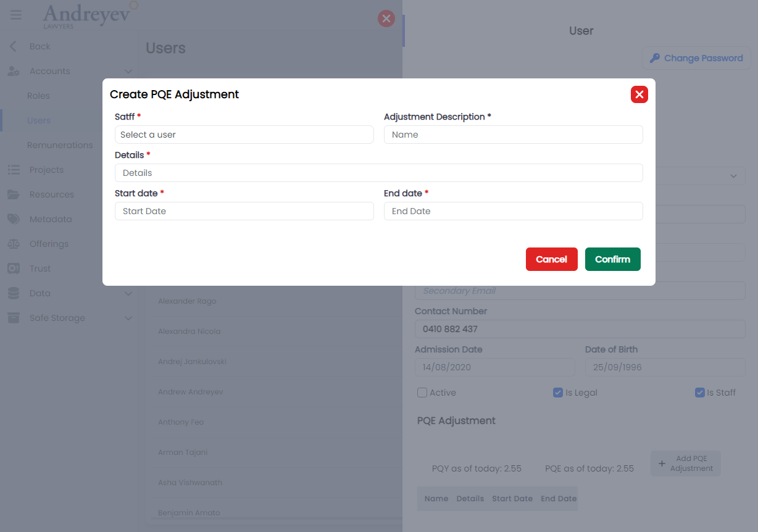Open Remunerations in the sidebar
The image size is (758, 532).
tap(60, 145)
